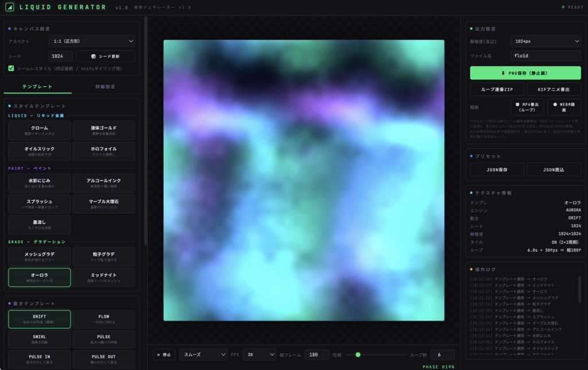
Task: Select the PULSE OUT motion template
Action: [x=103, y=359]
